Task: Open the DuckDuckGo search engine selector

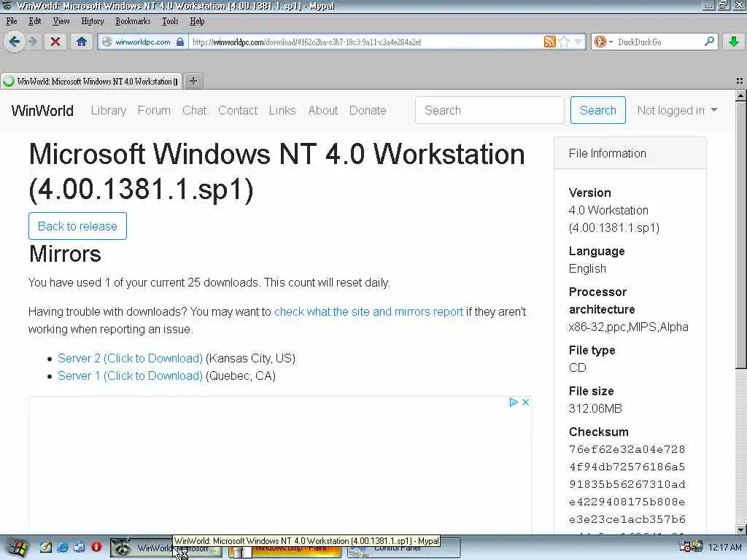Action: (603, 42)
